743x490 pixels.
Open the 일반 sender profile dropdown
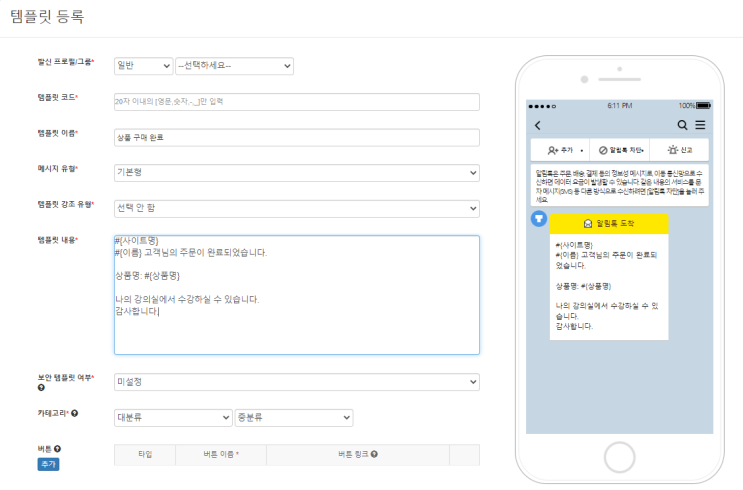pos(143,66)
